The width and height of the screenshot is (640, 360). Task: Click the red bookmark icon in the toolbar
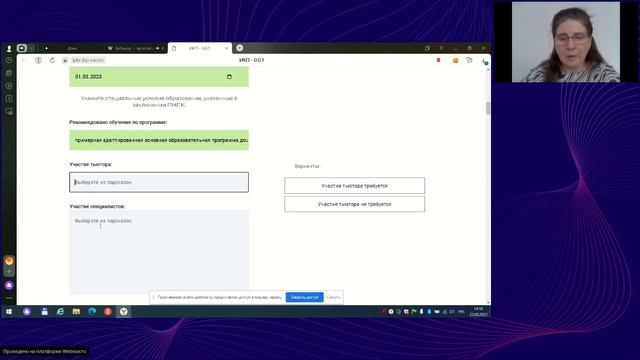point(438,60)
